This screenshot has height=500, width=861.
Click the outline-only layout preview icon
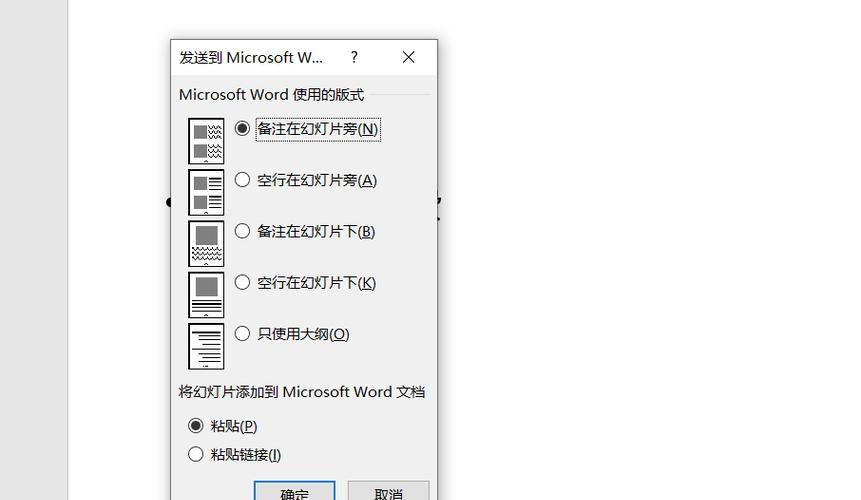pyautogui.click(x=206, y=346)
